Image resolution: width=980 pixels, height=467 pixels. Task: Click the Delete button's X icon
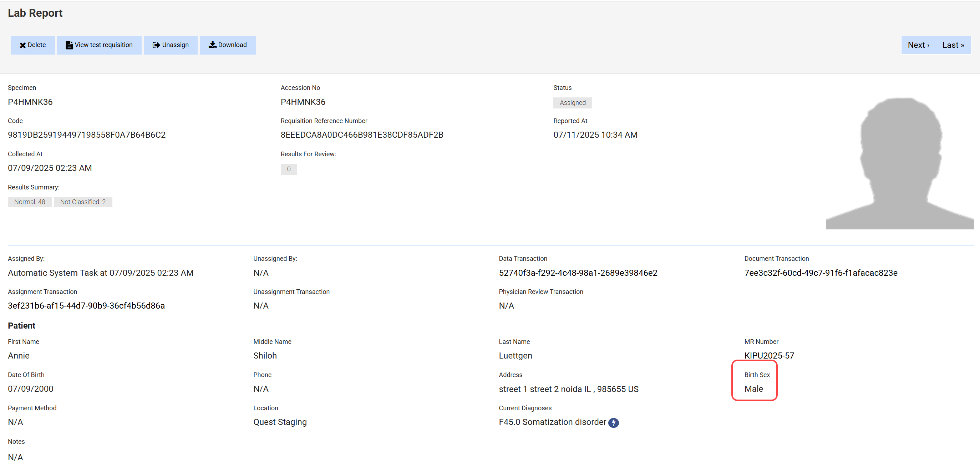pos(22,45)
